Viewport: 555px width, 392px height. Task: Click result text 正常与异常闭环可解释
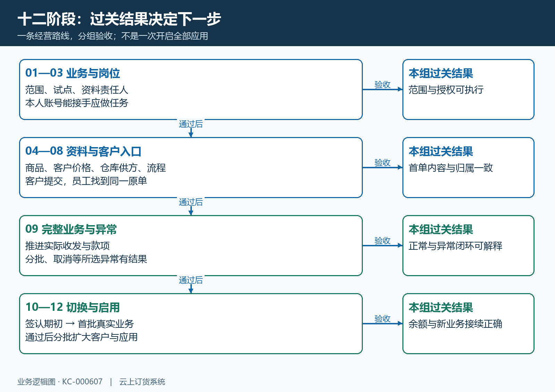[455, 246]
